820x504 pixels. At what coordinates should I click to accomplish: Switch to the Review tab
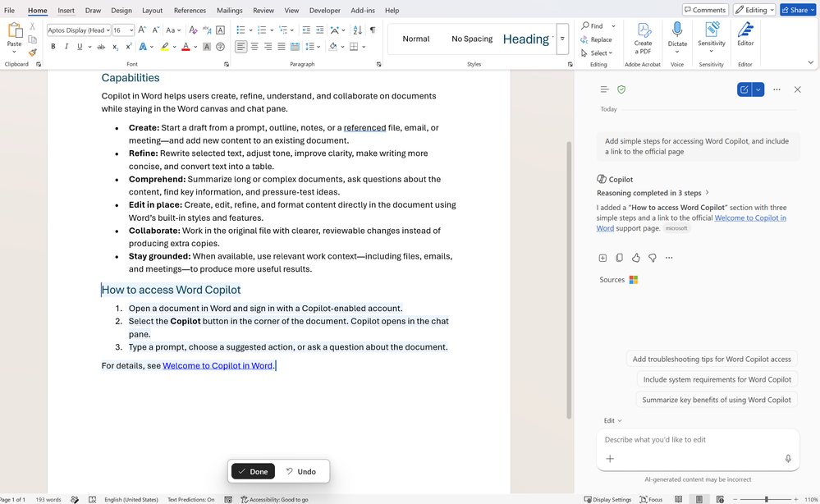pos(263,11)
